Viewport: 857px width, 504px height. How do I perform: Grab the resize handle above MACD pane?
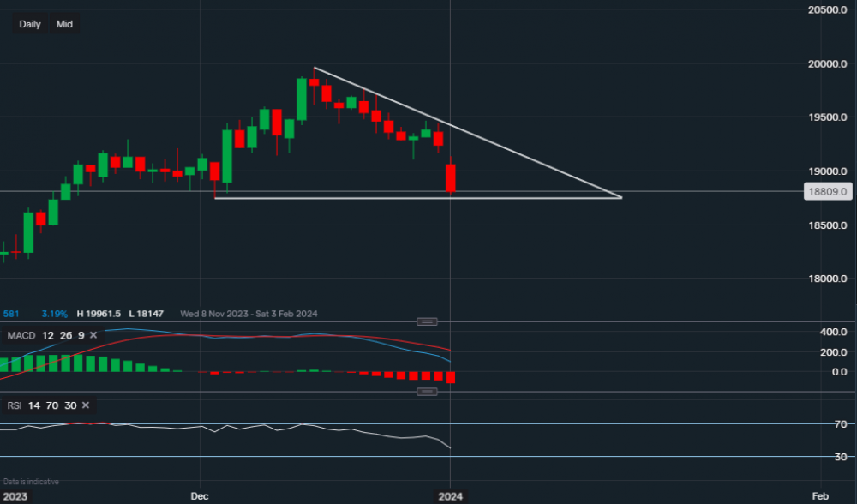pos(427,321)
